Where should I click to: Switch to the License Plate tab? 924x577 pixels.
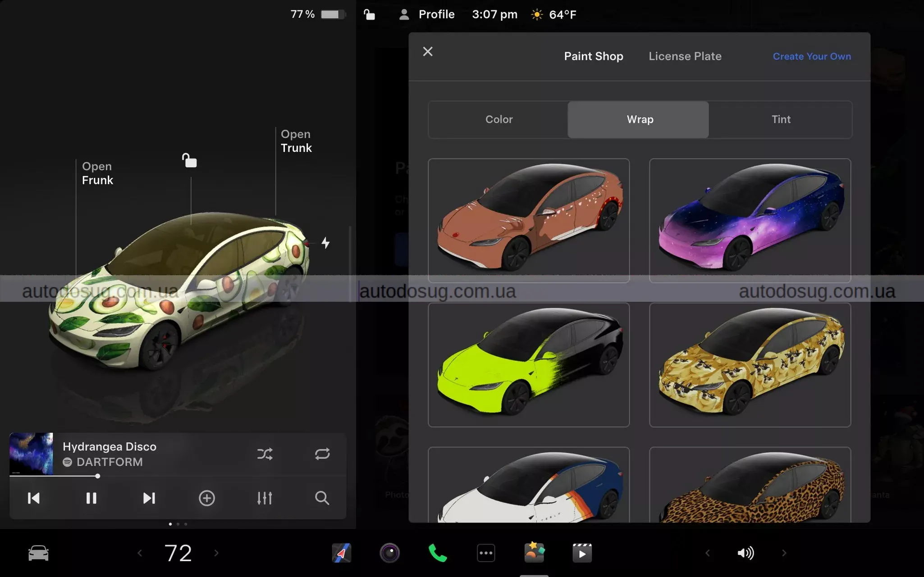685,56
